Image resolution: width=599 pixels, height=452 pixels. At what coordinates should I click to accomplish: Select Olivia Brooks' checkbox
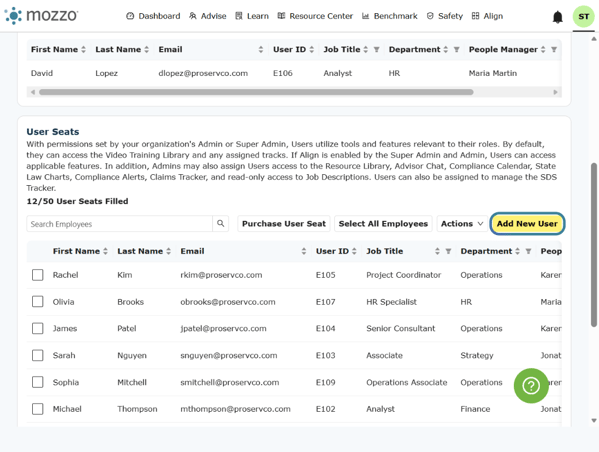(37, 301)
